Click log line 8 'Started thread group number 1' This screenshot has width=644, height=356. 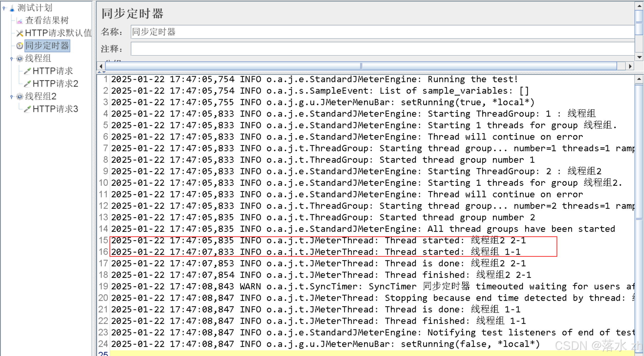(x=323, y=160)
